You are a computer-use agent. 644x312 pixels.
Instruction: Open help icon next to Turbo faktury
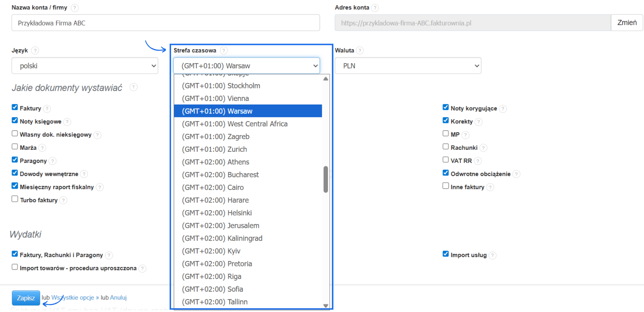click(63, 200)
